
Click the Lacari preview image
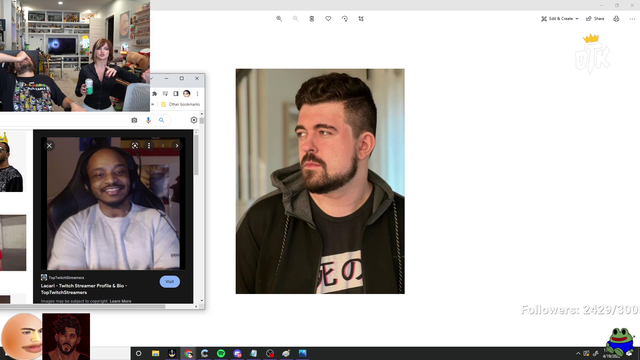coord(113,203)
